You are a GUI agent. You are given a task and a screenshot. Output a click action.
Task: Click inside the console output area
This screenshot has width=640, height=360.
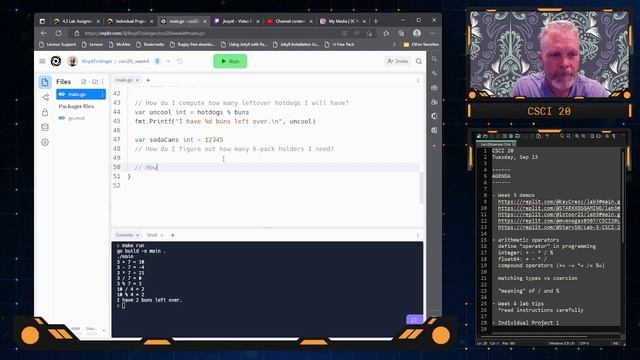pyautogui.click(x=267, y=289)
